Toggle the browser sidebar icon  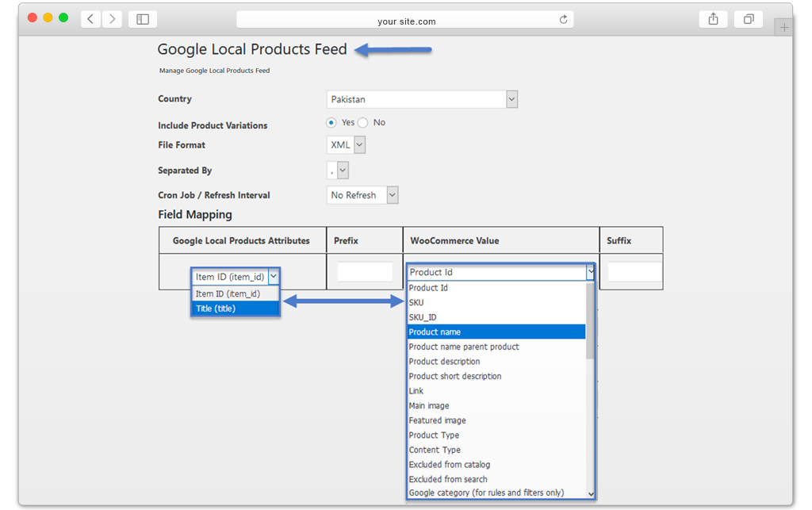point(143,19)
